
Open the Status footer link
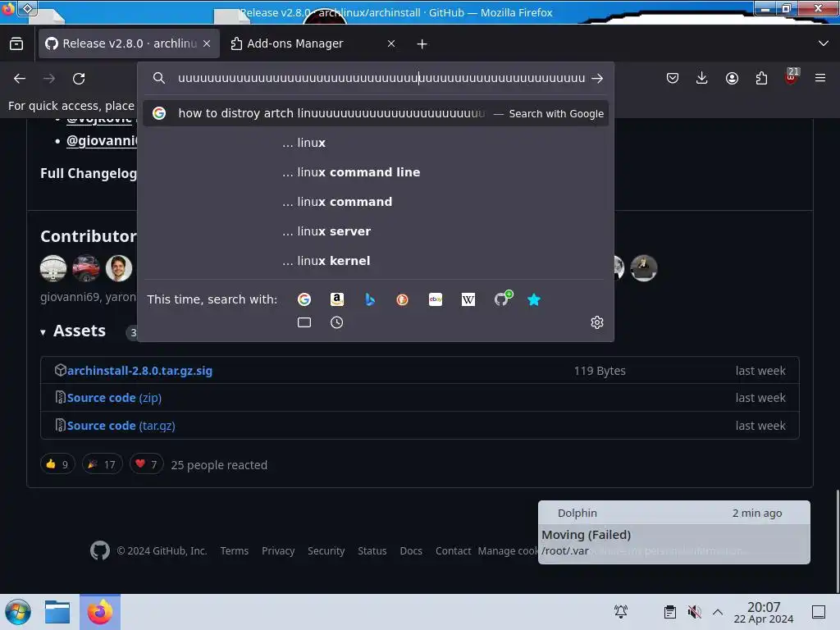[372, 550]
